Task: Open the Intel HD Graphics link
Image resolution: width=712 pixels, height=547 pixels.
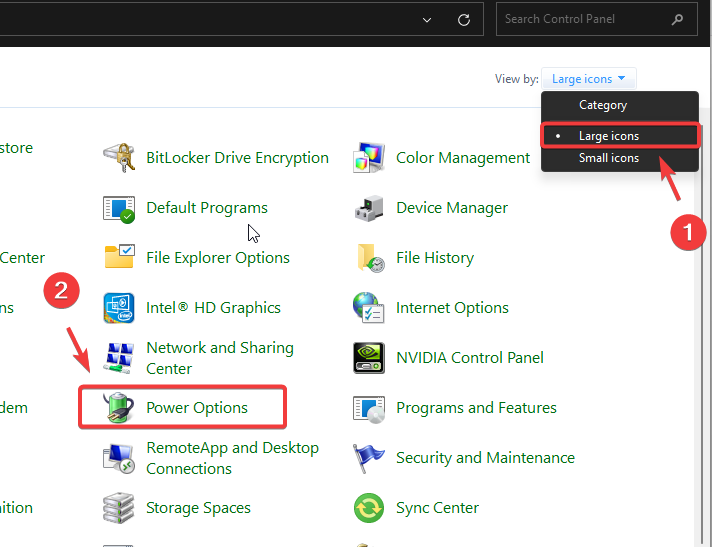Action: [x=213, y=308]
